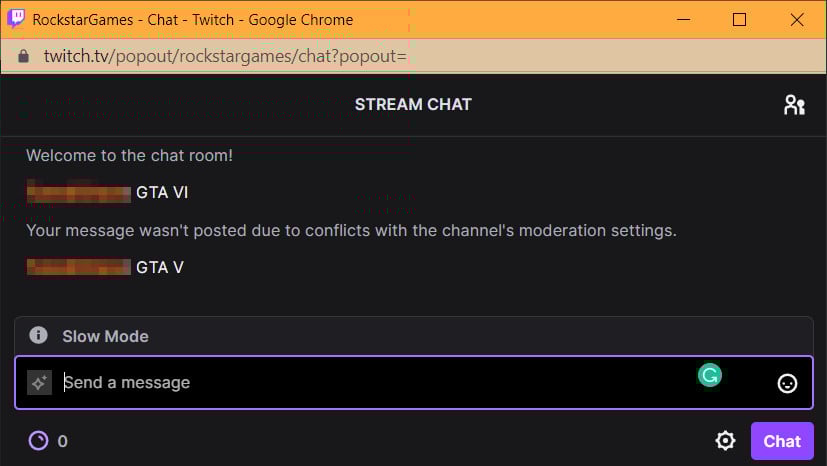The height and width of the screenshot is (466, 827).
Task: Open chat settings gear icon
Action: pos(725,441)
